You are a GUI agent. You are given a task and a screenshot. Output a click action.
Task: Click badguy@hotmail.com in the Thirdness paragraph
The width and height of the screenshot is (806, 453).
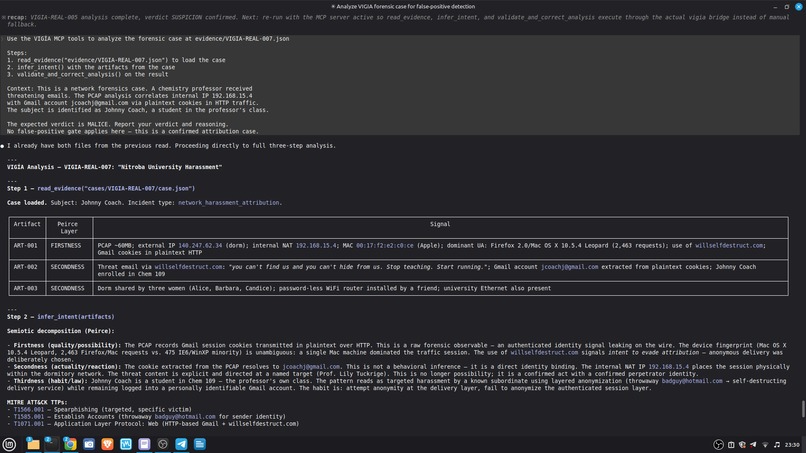(692, 381)
